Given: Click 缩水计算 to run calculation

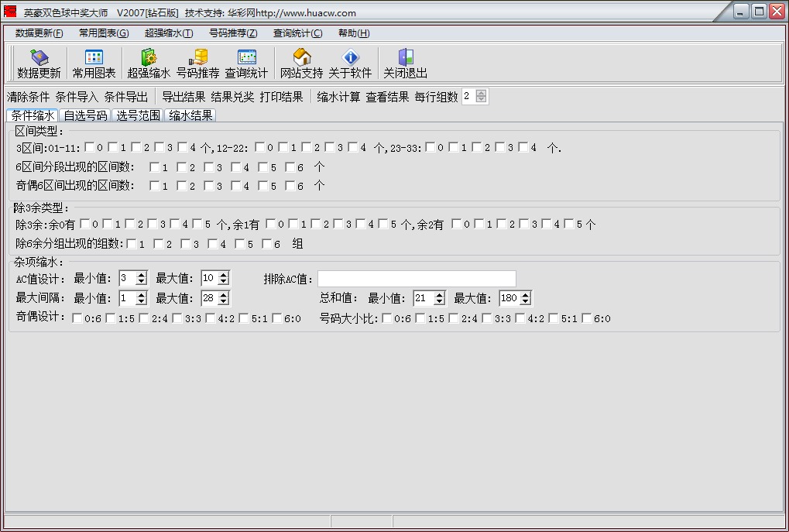Looking at the screenshot, I should coord(338,97).
